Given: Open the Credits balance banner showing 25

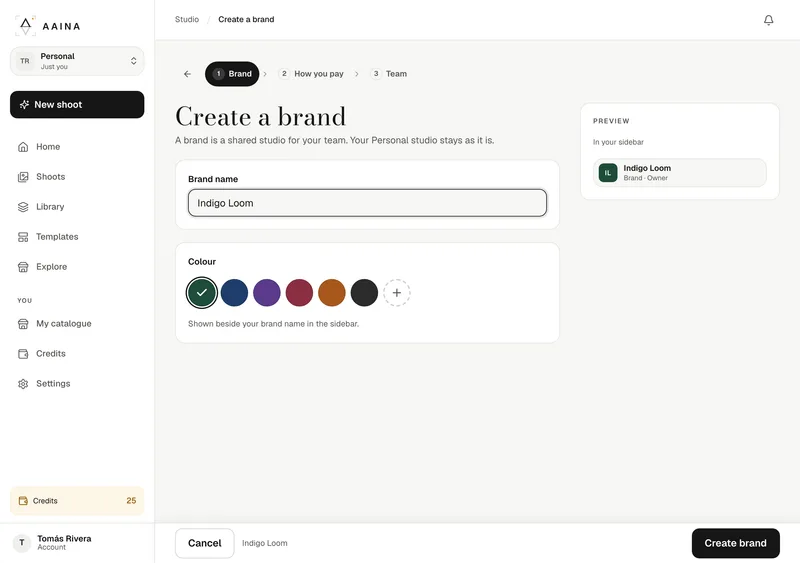Looking at the screenshot, I should coord(77,501).
